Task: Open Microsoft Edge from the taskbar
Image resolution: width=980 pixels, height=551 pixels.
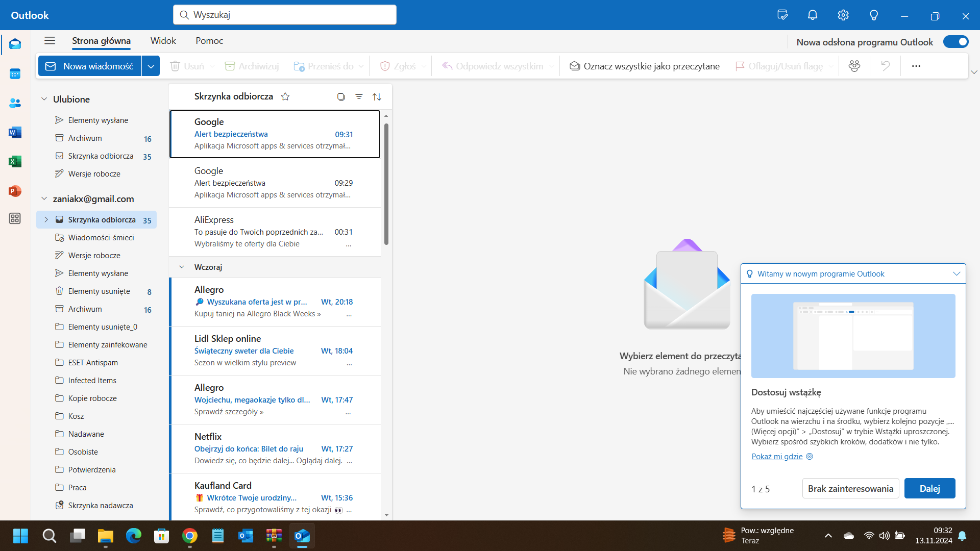Action: [x=134, y=536]
